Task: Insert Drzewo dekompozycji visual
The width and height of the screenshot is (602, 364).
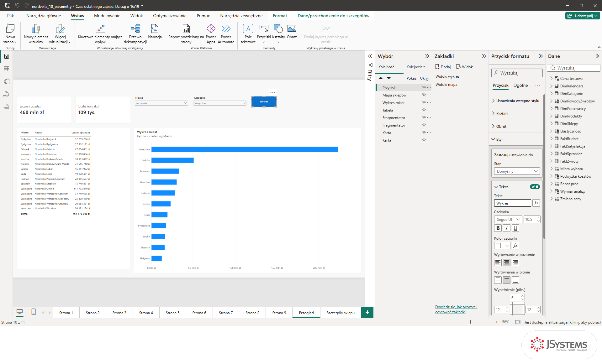Action: (135, 34)
